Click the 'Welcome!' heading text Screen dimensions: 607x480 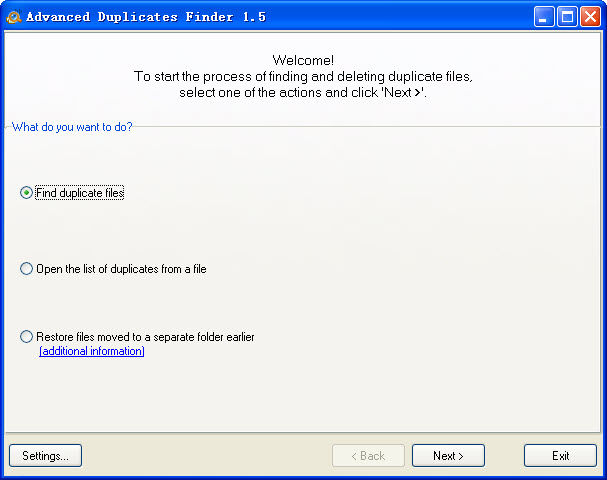coord(303,60)
